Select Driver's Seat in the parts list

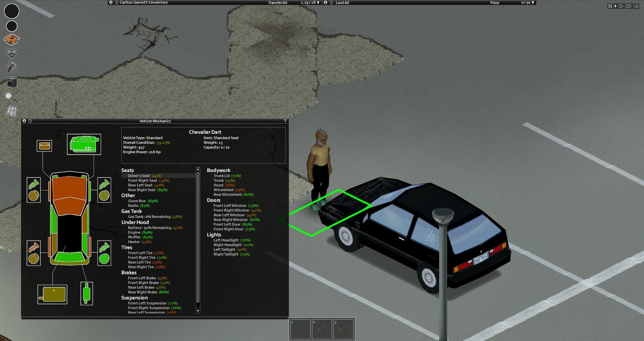(139, 176)
